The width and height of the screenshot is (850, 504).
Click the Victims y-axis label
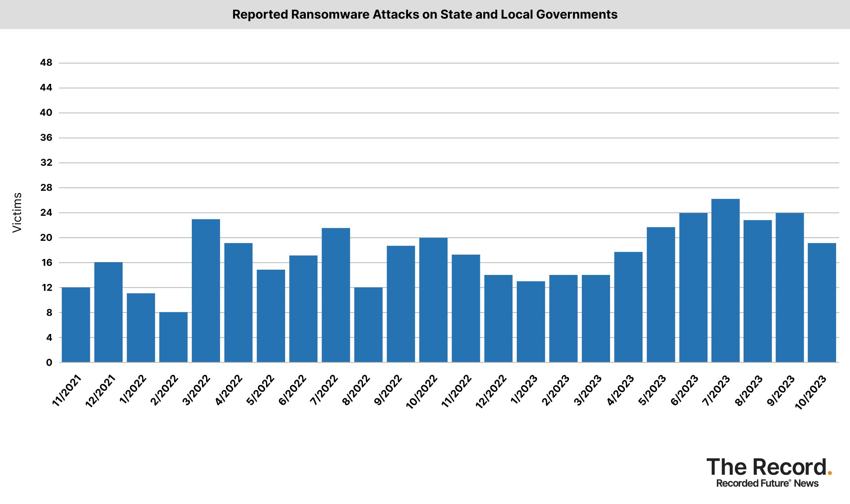point(17,213)
